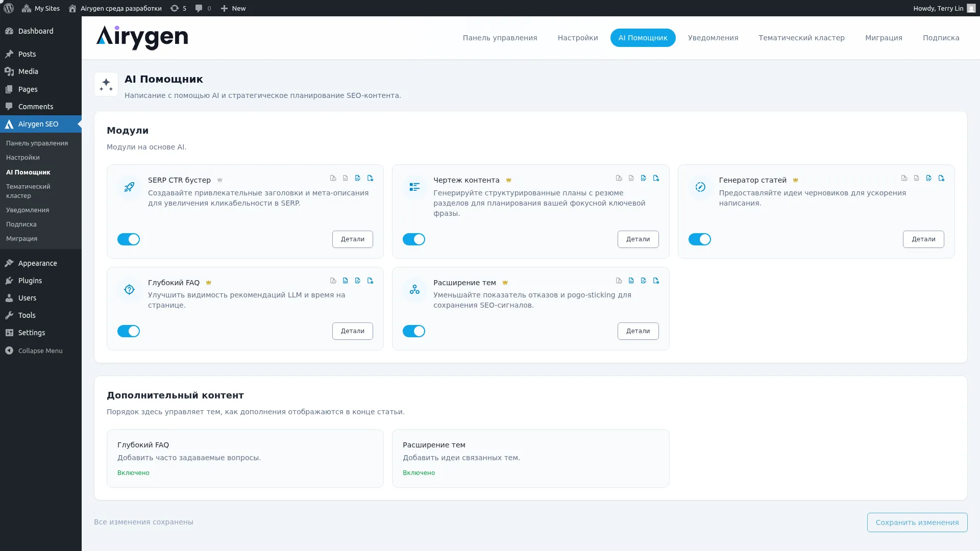The image size is (980, 551).
Task: Click the rocket icon of SERP CTR бустер
Action: click(x=129, y=187)
